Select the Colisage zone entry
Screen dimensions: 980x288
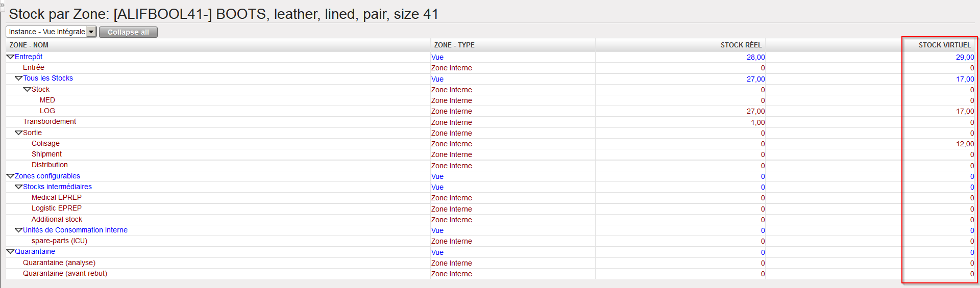(45, 144)
